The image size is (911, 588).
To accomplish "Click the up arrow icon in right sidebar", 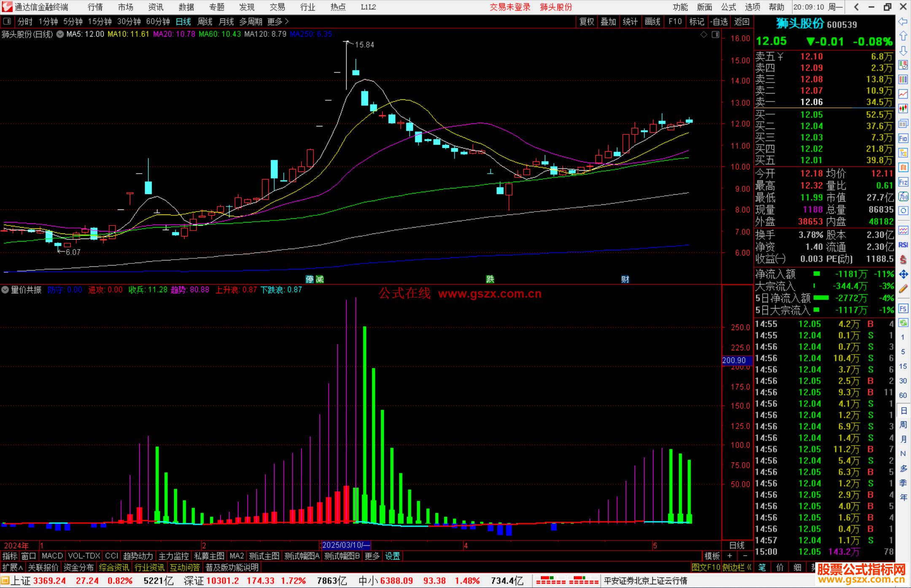I will 903,36.
